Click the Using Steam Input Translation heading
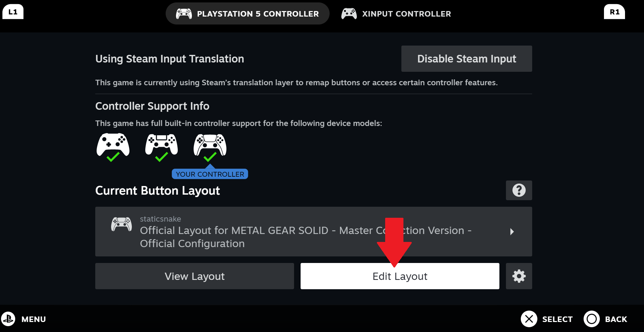644x332 pixels. tap(169, 59)
